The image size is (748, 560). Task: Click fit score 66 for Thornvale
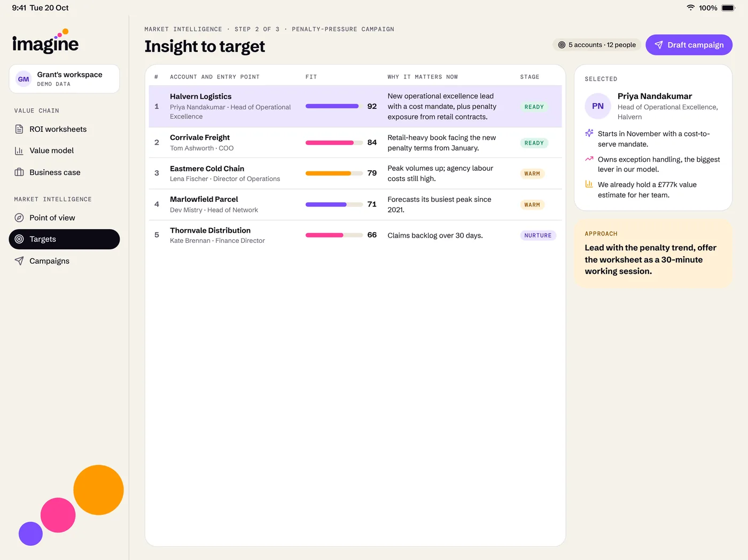tap(372, 235)
